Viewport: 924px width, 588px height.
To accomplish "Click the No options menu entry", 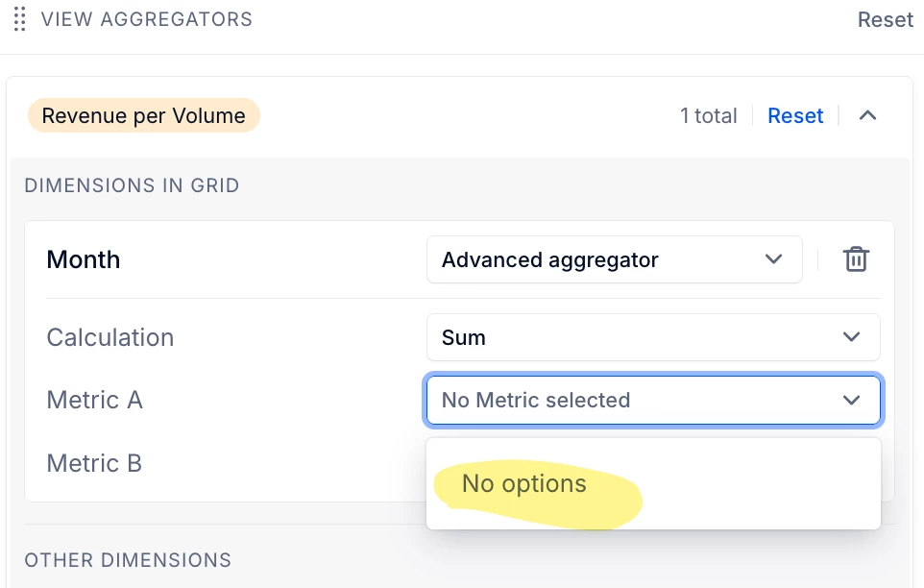I will click(524, 483).
